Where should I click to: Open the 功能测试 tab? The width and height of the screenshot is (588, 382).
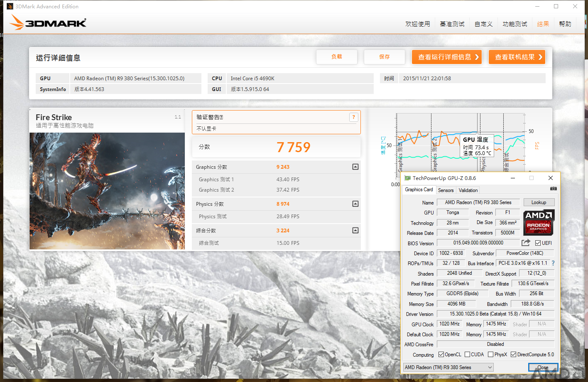515,24
